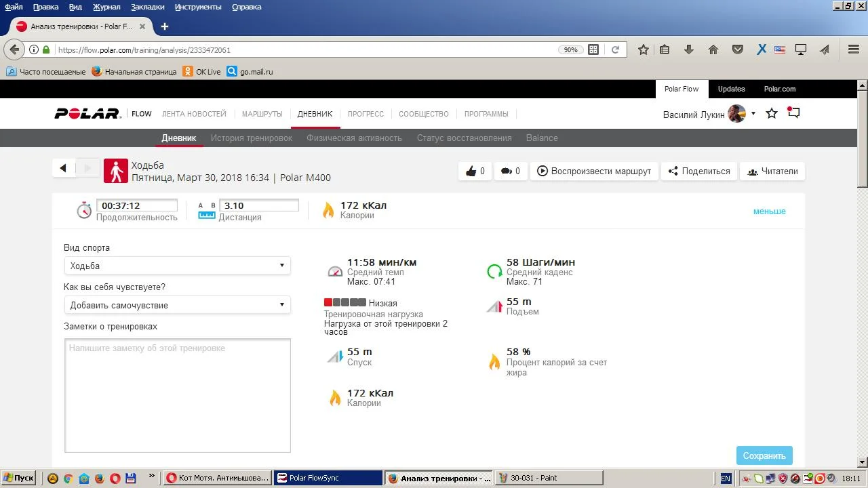
Task: Open the notifications flag icon
Action: pos(793,113)
